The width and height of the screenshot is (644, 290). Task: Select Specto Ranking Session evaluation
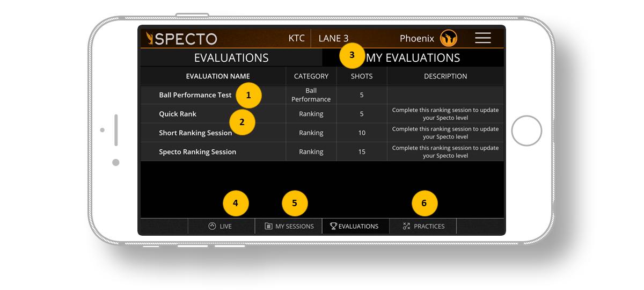tap(322, 151)
